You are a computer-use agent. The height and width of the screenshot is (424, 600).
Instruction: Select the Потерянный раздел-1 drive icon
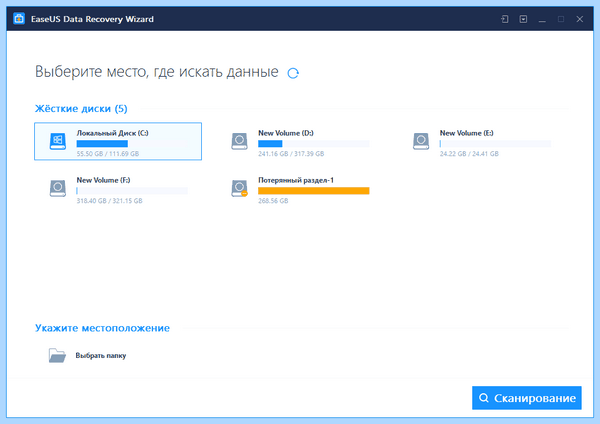coord(240,188)
